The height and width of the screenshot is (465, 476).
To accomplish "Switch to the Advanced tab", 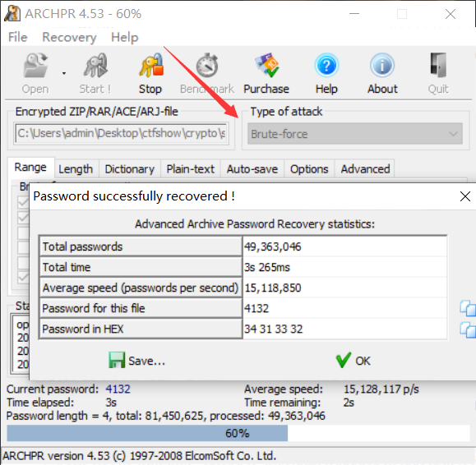I will 365,169.
